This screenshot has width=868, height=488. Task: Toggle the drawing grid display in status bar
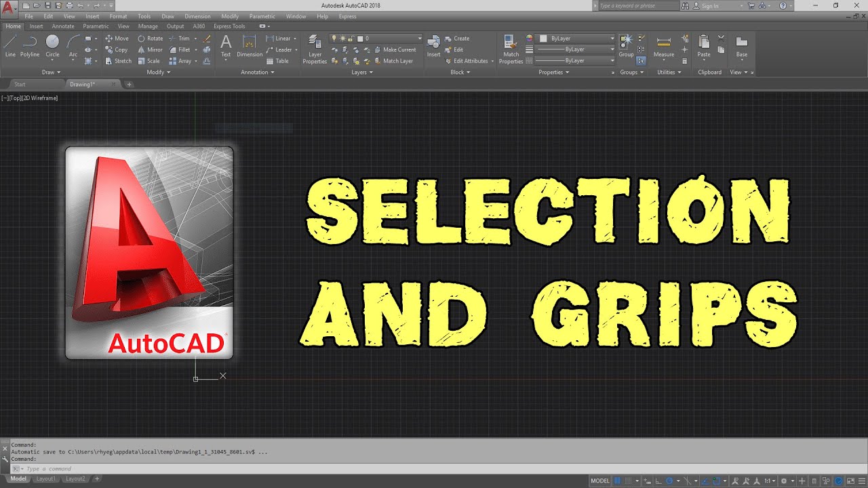coord(617,481)
